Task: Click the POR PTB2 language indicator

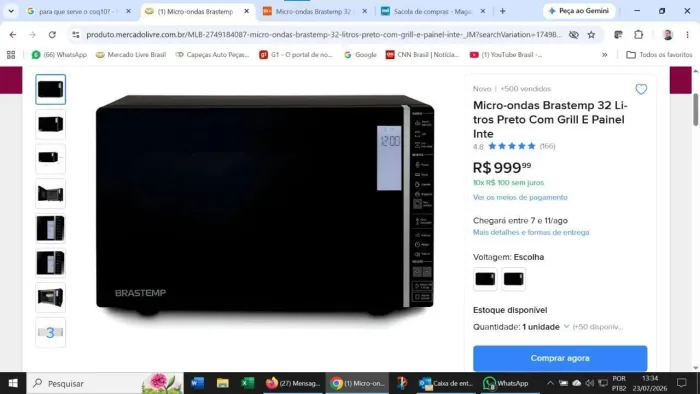Action: (619, 383)
